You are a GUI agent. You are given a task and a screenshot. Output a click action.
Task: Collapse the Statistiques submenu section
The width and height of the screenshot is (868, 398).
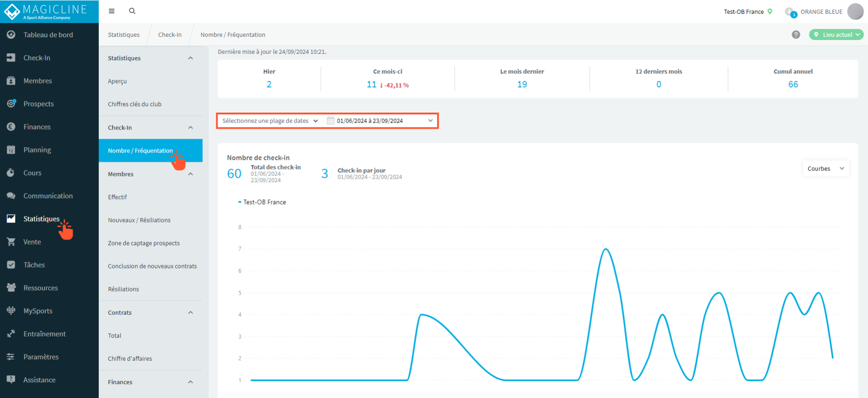pyautogui.click(x=191, y=58)
